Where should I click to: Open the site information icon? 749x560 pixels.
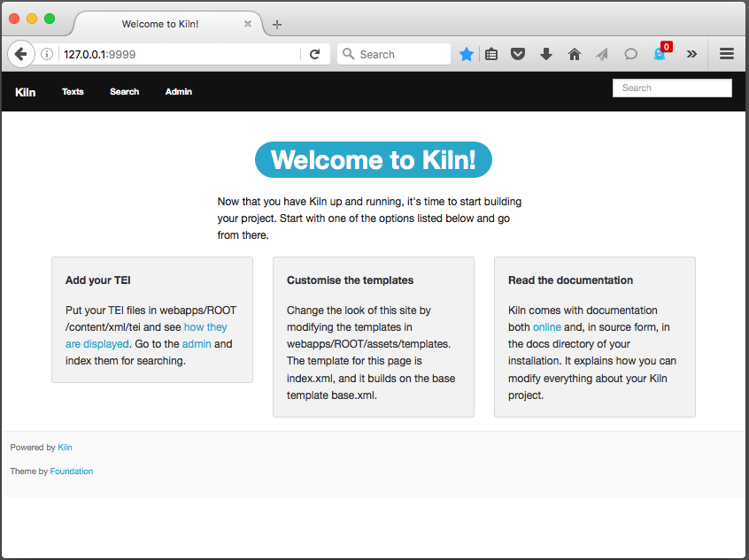47,54
